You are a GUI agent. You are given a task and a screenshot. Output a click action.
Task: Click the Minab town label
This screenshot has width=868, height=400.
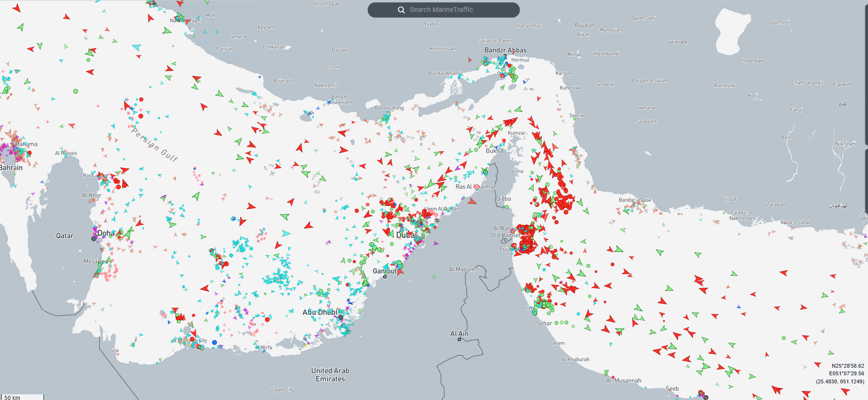(x=574, y=54)
